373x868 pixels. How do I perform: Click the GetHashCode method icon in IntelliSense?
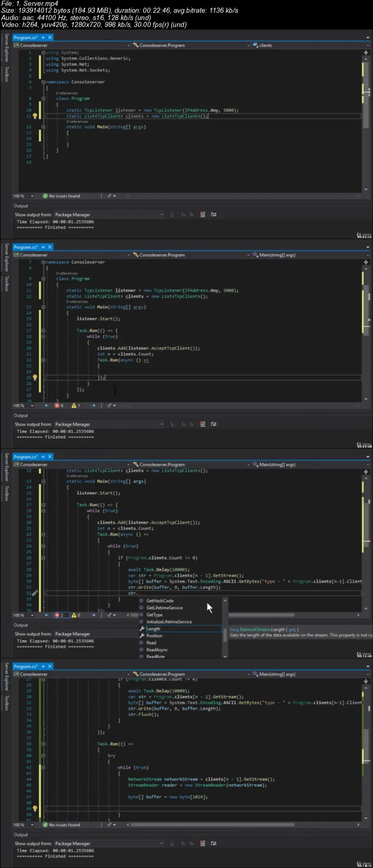[x=141, y=600]
